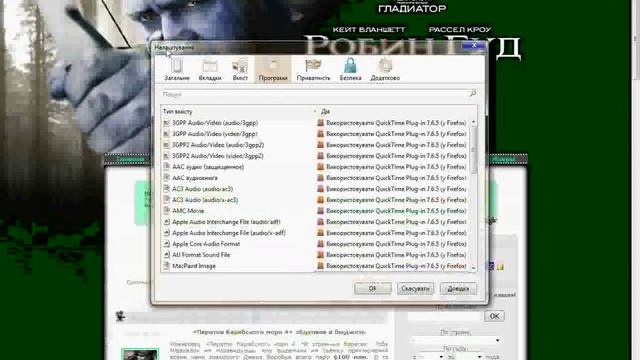Viewport: 640px width, 360px height.
Task: Select AC3 Audio (audio/x-ac3) row
Action: point(315,200)
